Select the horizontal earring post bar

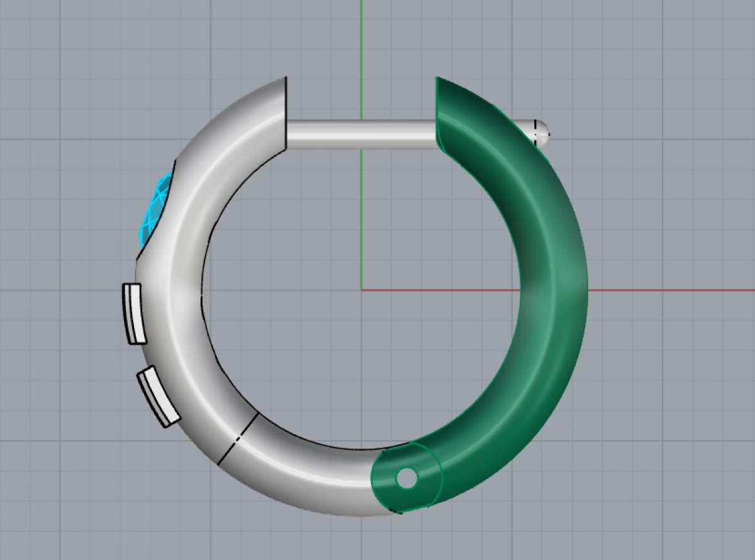tap(361, 134)
